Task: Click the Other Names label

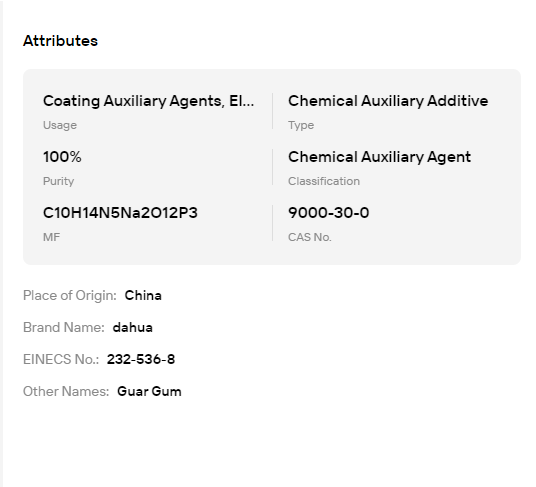Action: (x=66, y=392)
